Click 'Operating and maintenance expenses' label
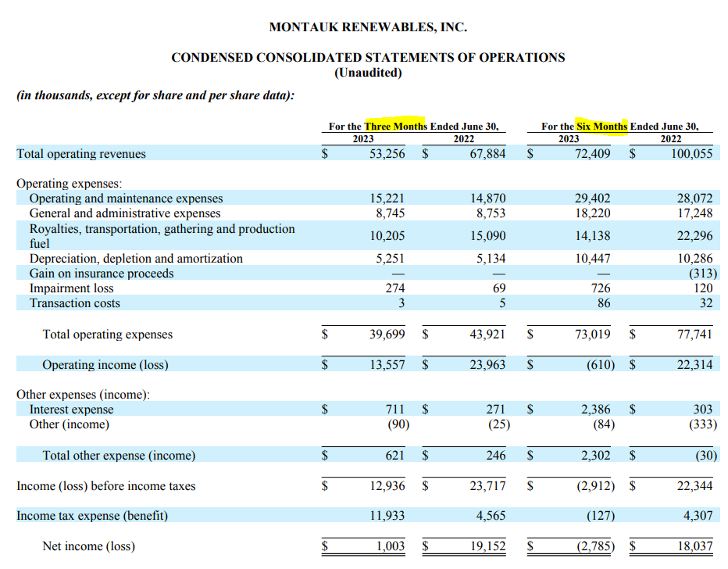 [127, 199]
